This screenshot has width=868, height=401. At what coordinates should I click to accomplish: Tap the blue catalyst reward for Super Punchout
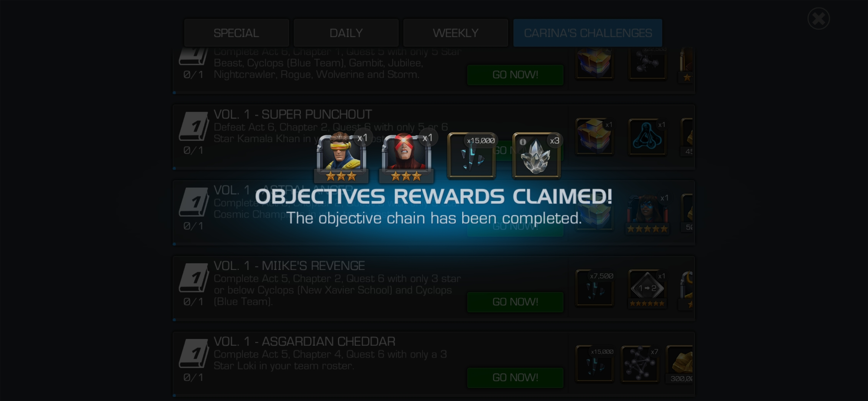647,137
